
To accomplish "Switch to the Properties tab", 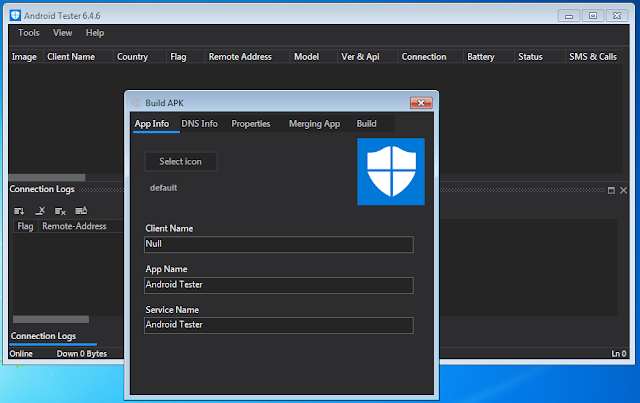I will (251, 124).
